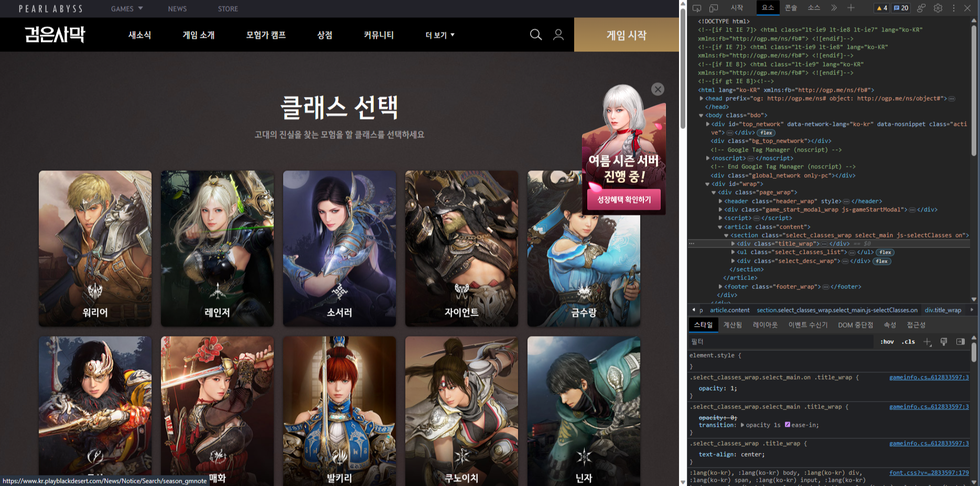980x486 pixels.
Task: Expand the game_start_modal_wrap div node
Action: point(720,210)
